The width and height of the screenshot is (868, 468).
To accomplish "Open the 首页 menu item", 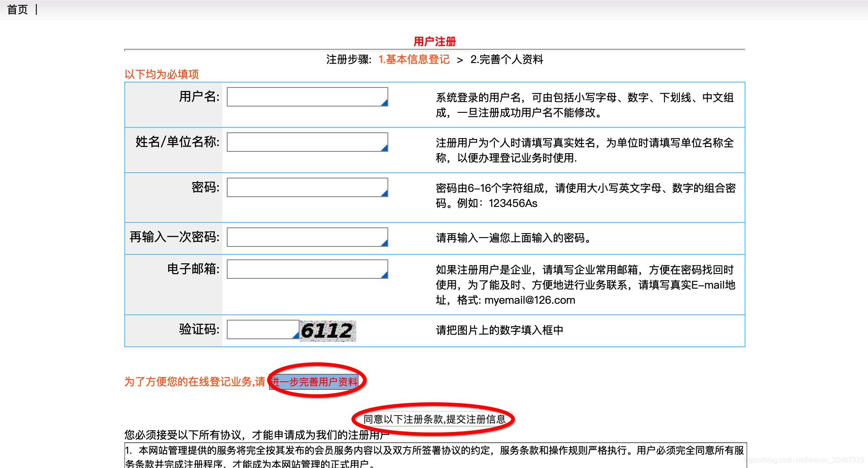I will (17, 9).
